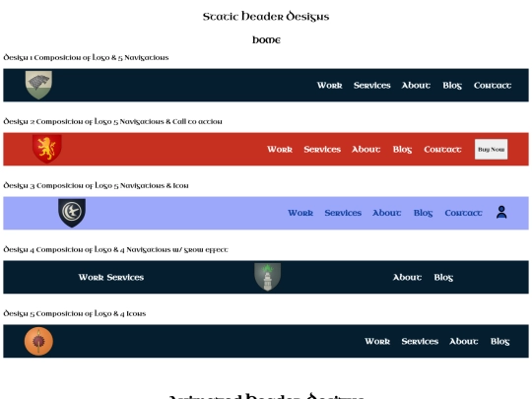Click Blog right of the tower logo

tap(443, 278)
